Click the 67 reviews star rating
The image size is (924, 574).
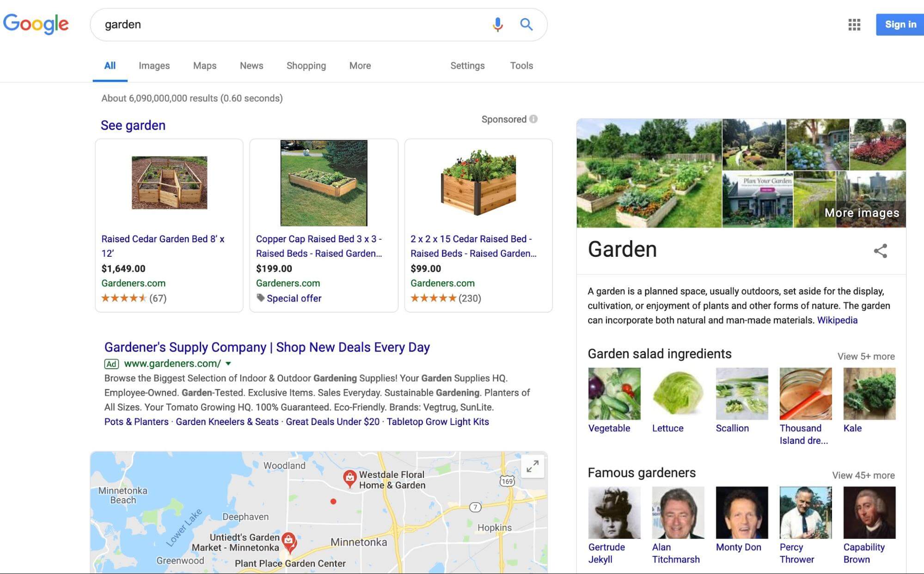click(134, 298)
